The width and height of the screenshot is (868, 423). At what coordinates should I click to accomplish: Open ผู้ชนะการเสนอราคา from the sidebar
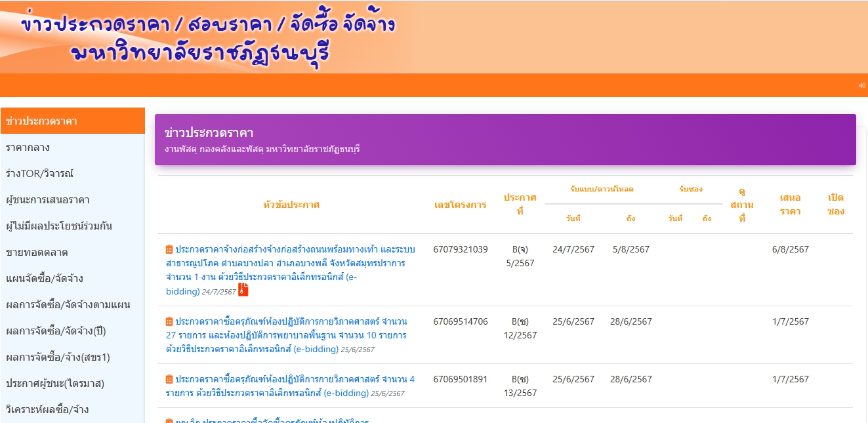pos(73,199)
